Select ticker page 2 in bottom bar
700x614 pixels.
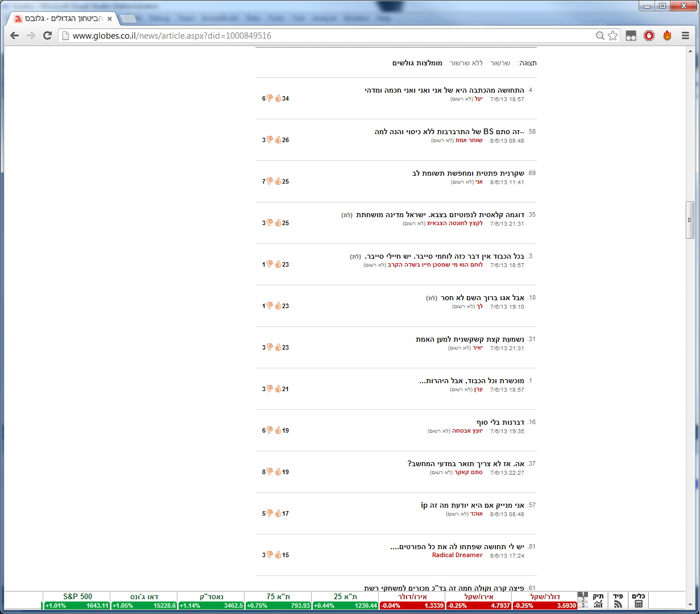(x=583, y=600)
